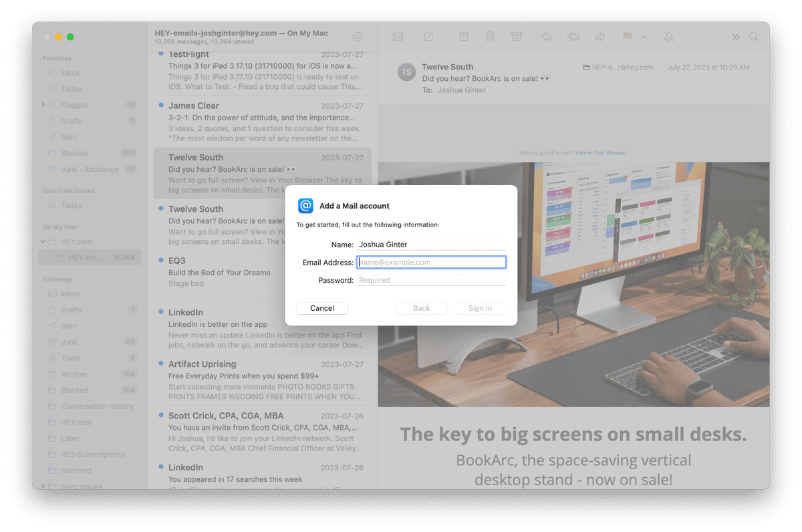Open the HEY.com folder under Exchange
The image size is (802, 532).
[90, 422]
